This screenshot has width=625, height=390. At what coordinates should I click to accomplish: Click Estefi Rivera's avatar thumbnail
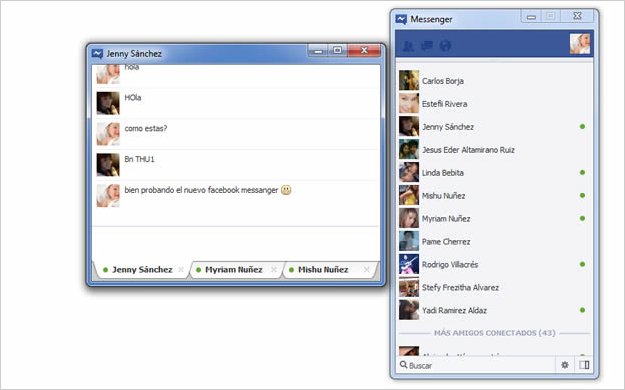point(409,104)
